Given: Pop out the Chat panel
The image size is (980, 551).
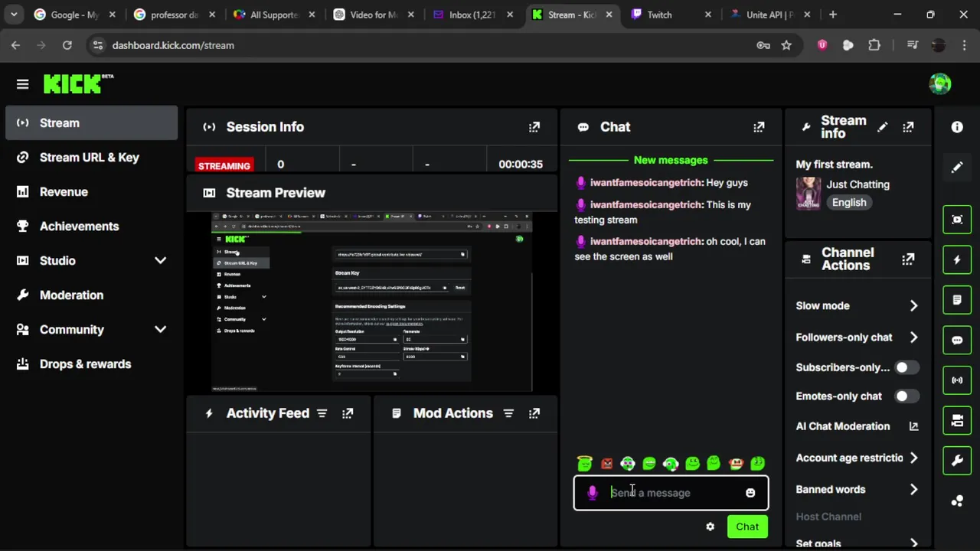Looking at the screenshot, I should (x=759, y=127).
